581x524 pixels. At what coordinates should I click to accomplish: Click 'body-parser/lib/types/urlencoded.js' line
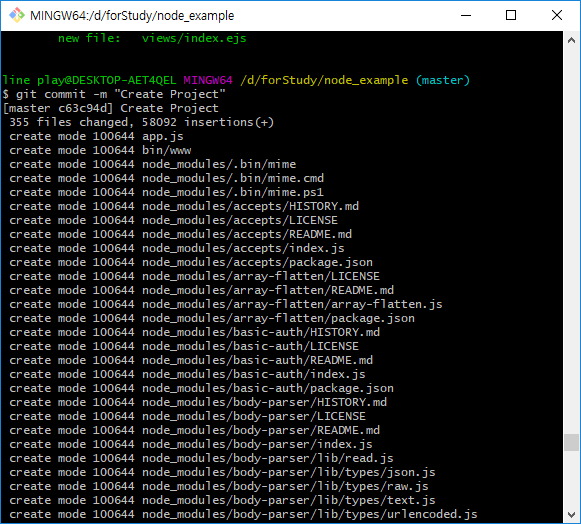click(x=243, y=515)
